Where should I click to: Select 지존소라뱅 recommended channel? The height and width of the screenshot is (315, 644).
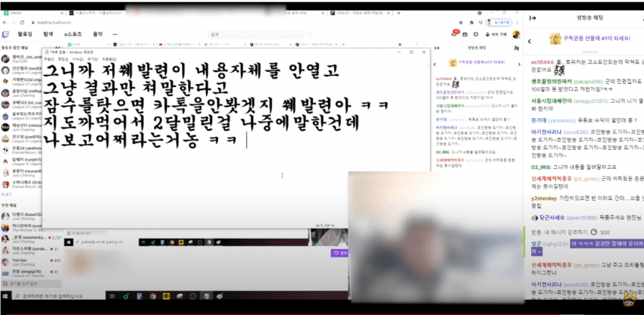click(31, 251)
